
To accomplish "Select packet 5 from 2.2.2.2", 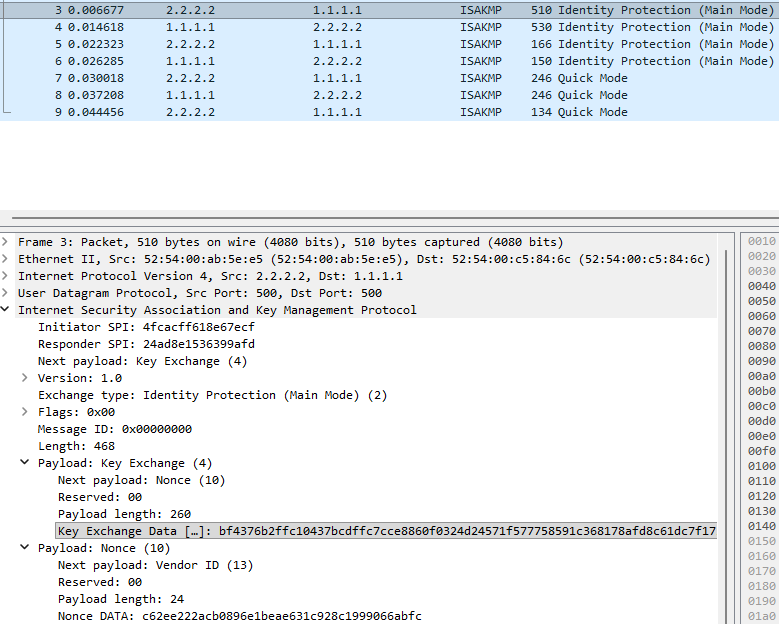I will pyautogui.click(x=300, y=44).
